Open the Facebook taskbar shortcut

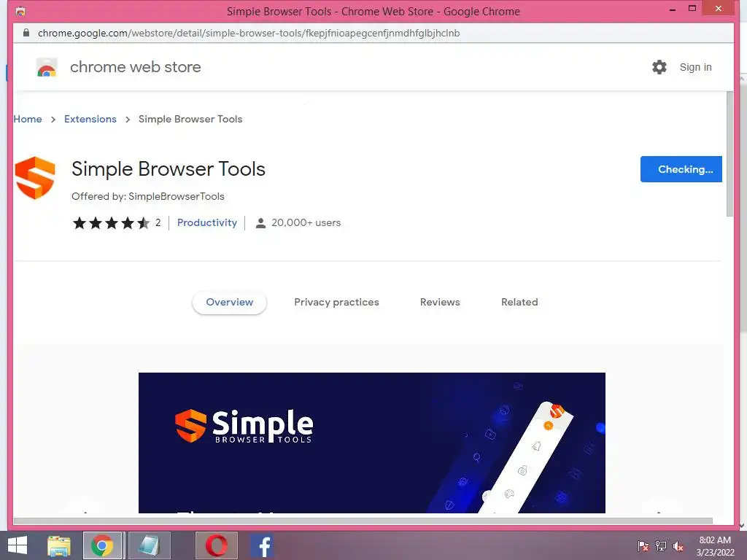262,545
